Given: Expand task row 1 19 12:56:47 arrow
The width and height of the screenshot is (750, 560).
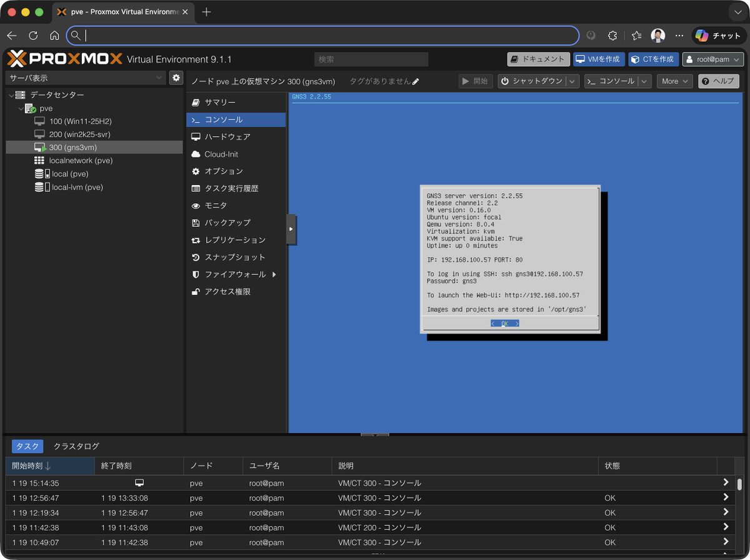Looking at the screenshot, I should tap(726, 497).
